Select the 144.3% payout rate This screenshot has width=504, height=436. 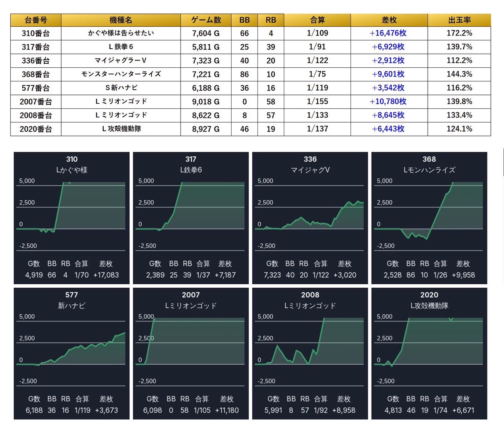459,74
